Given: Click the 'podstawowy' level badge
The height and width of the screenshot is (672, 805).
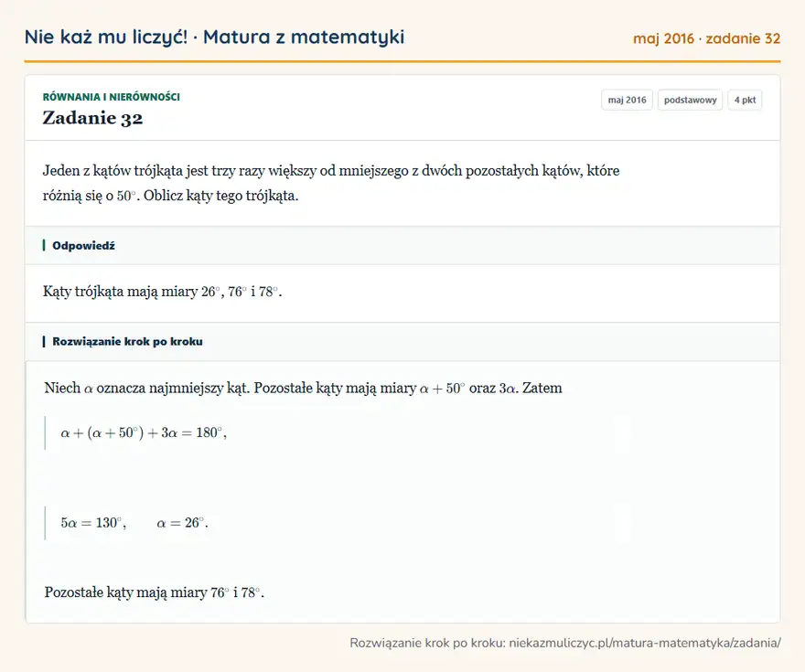Looking at the screenshot, I should [x=690, y=100].
